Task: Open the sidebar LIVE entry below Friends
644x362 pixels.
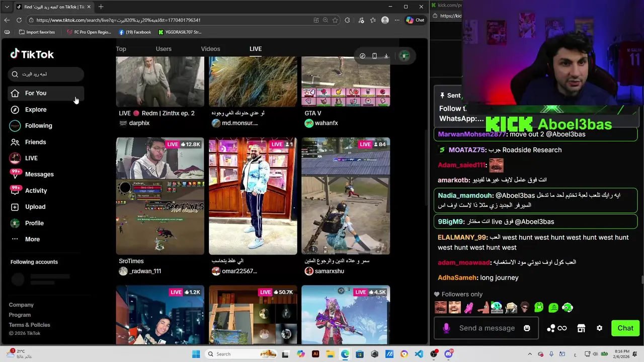Action: pyautogui.click(x=45, y=158)
